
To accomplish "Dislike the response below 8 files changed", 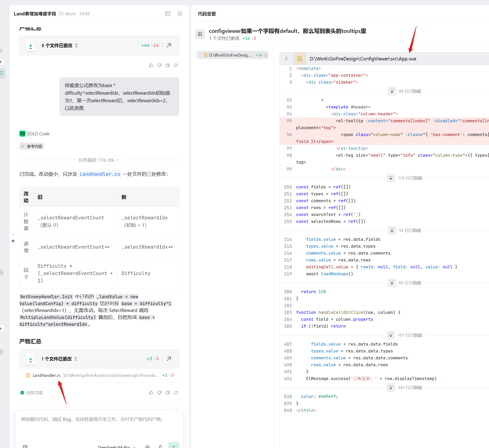I will (159, 65).
